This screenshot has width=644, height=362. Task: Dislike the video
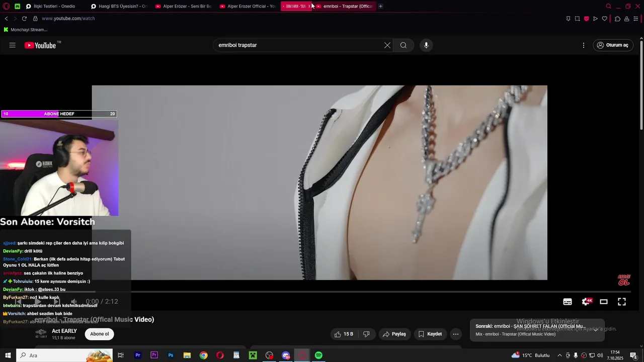[x=366, y=334]
